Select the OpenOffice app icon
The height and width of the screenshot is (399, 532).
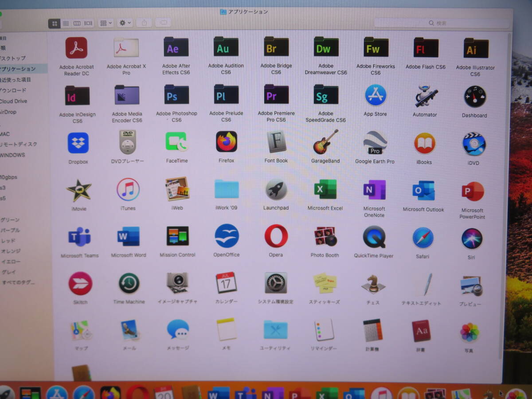tap(227, 236)
